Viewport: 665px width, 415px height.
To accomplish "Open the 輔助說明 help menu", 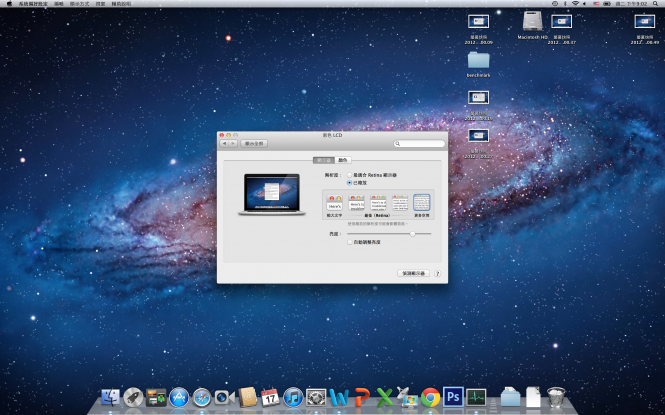I will [x=121, y=3].
